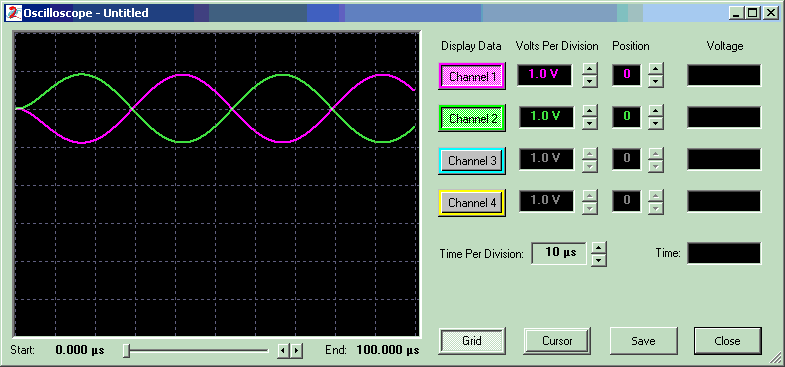Click the Start 0.000 µs value
Viewport: 785px width, 367px height.
[x=80, y=350]
